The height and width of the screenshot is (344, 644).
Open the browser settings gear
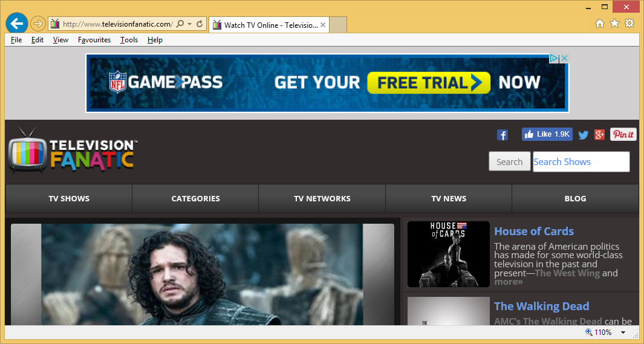(x=629, y=24)
